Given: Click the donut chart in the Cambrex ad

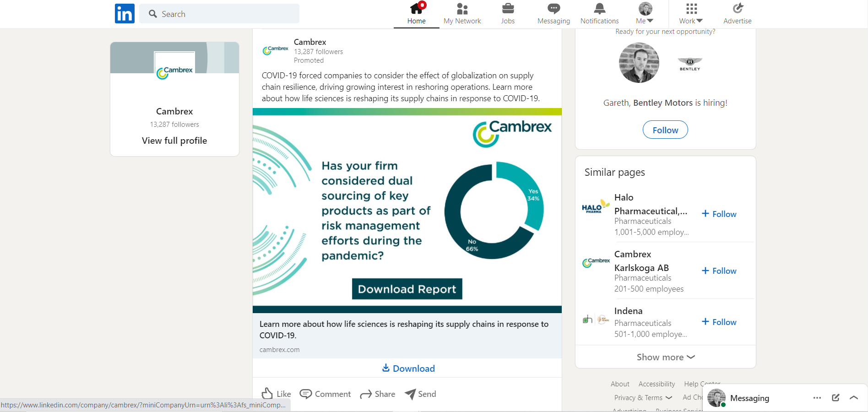Looking at the screenshot, I should tap(494, 211).
